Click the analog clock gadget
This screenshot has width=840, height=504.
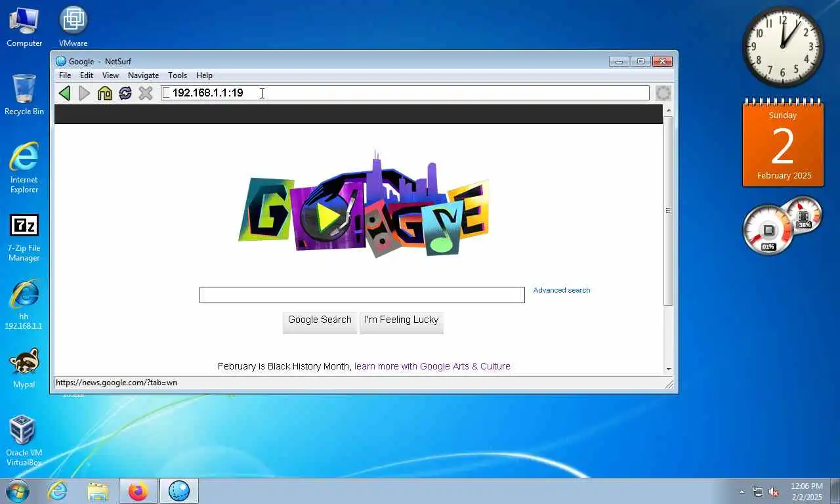click(x=783, y=47)
